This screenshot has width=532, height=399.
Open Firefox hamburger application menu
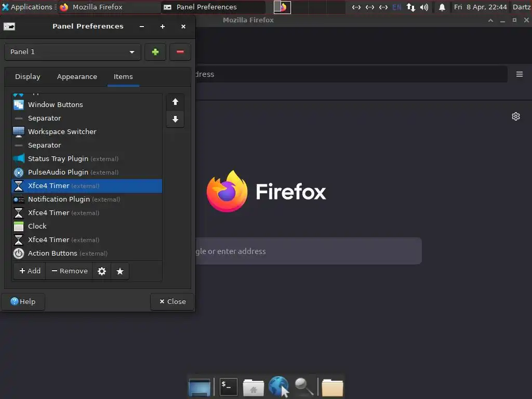520,74
